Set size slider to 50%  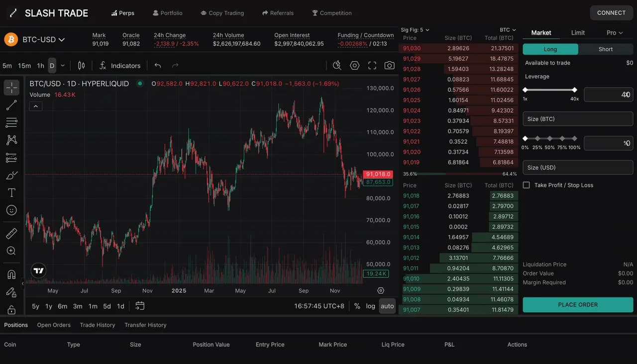pos(550,139)
